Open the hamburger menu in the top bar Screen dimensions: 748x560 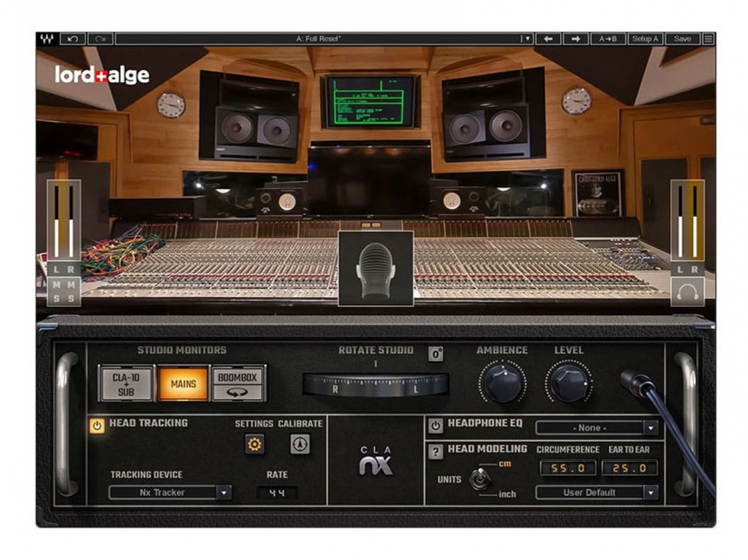(x=709, y=39)
